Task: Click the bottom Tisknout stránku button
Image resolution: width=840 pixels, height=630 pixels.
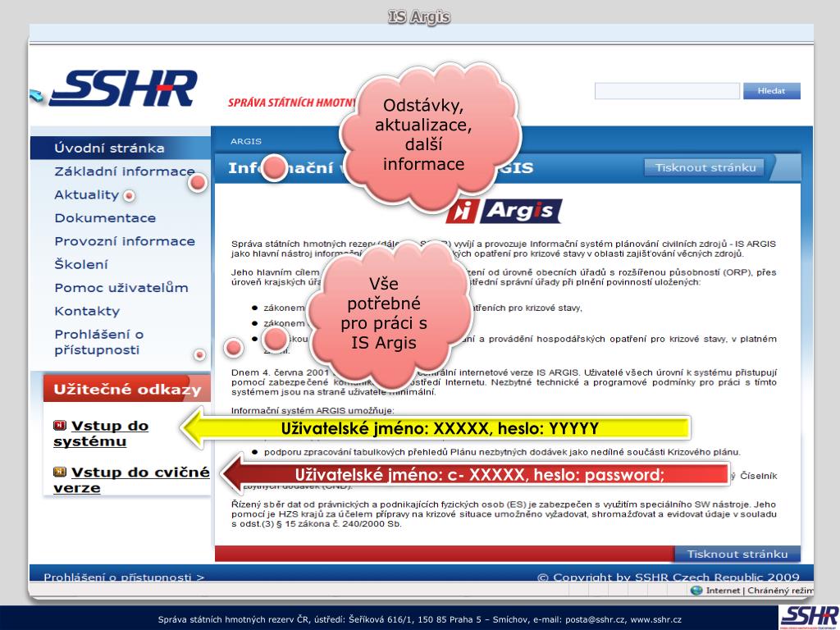Action: 737,554
